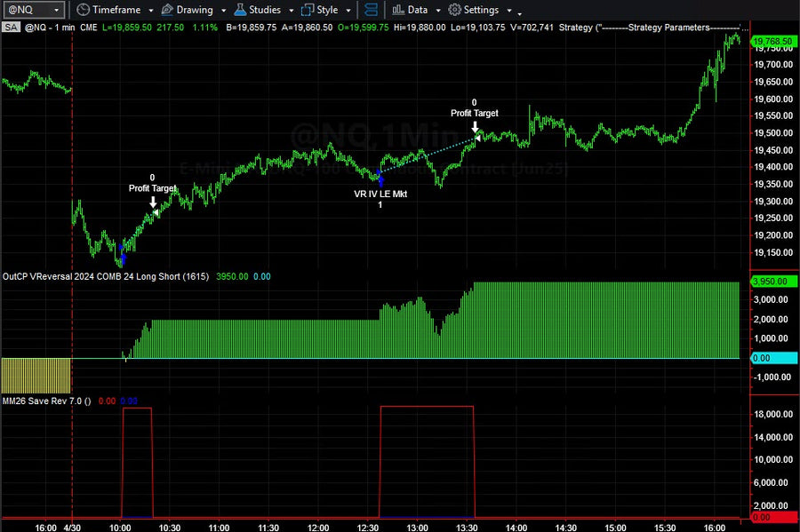
Task: Click the ask value A=19,860.50
Action: pos(308,28)
